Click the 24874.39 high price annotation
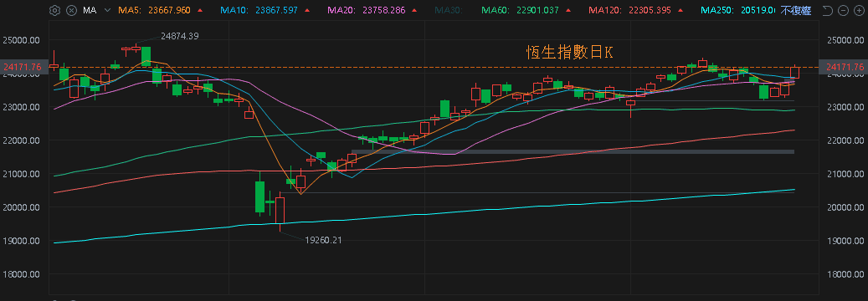 click(x=179, y=36)
